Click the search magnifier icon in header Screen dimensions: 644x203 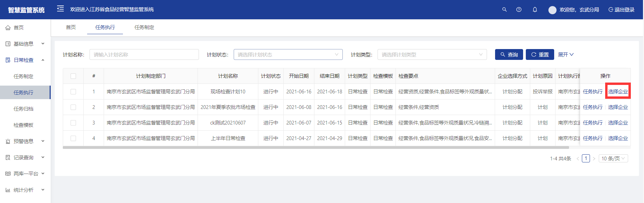[504, 9]
